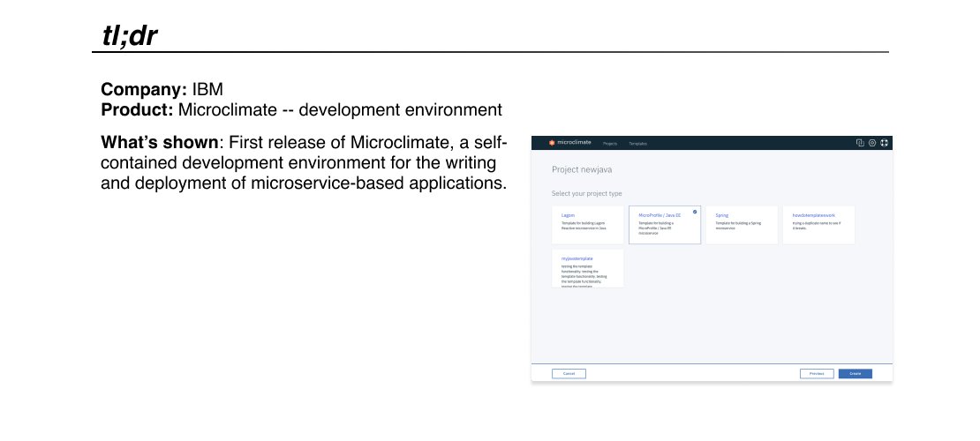Screen dimensions: 980x441
Task: Switch to the Projects tab
Action: pos(610,143)
